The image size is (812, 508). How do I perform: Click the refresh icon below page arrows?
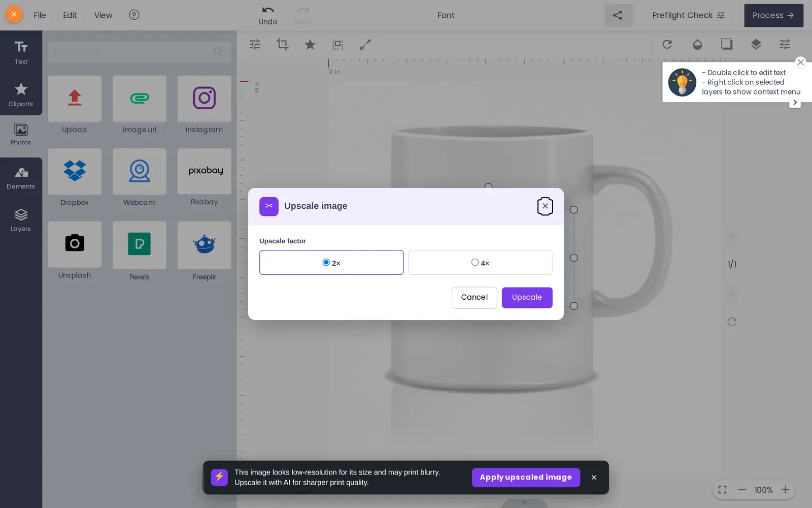(x=732, y=321)
